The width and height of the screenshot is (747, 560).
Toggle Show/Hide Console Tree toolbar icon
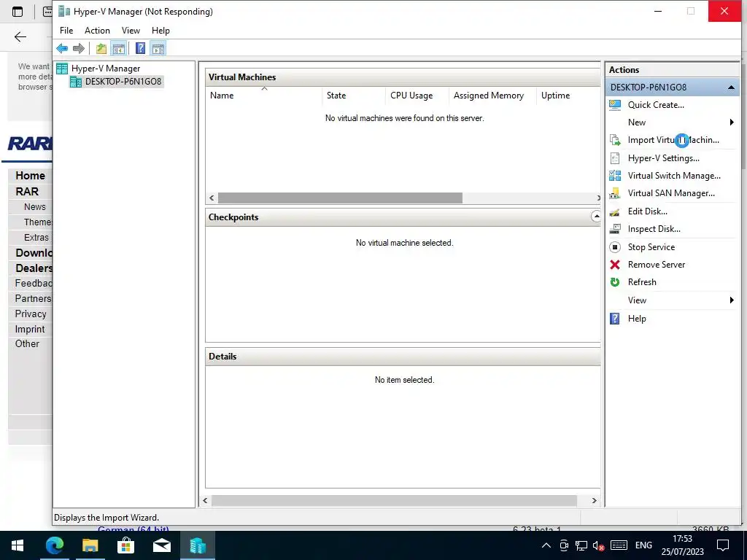point(119,48)
